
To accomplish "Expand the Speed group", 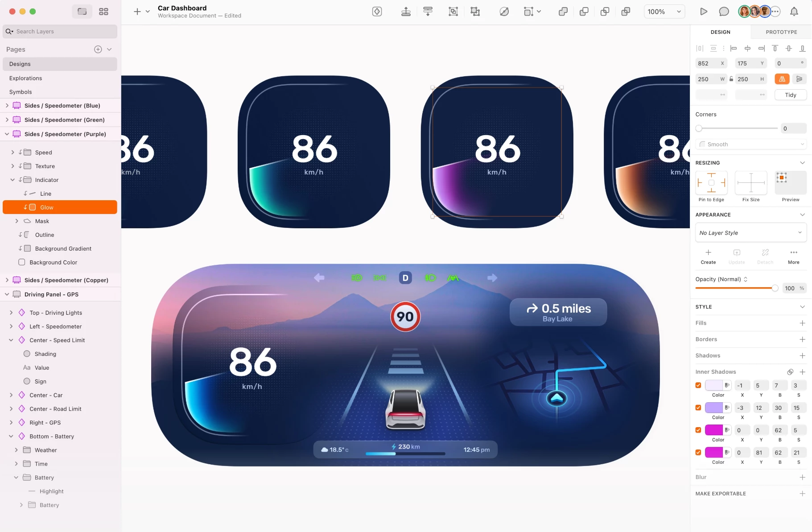I will (x=12, y=153).
